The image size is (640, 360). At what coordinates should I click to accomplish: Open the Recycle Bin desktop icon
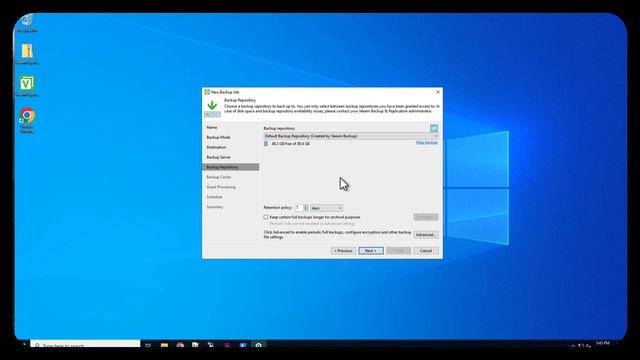tap(27, 22)
